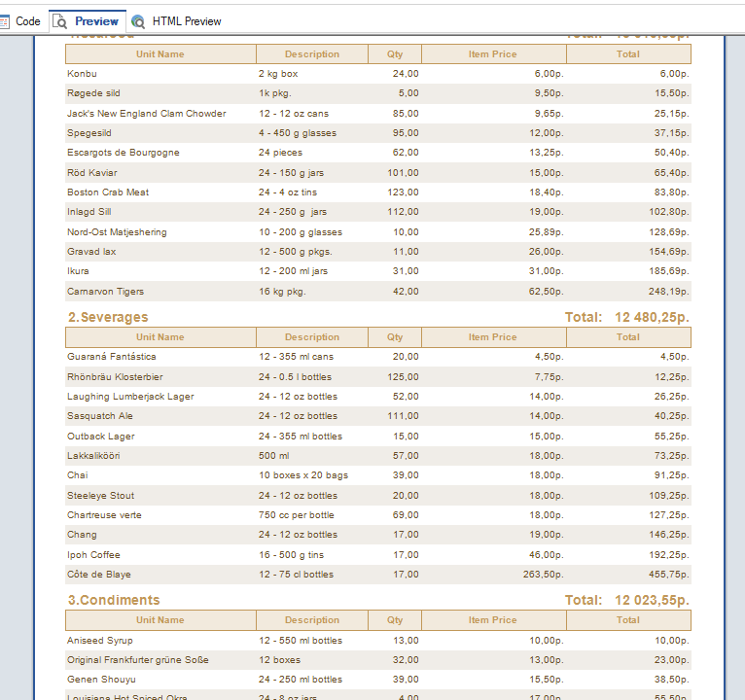
Task: Click description 12 - 75 cl bottles
Action: (297, 575)
